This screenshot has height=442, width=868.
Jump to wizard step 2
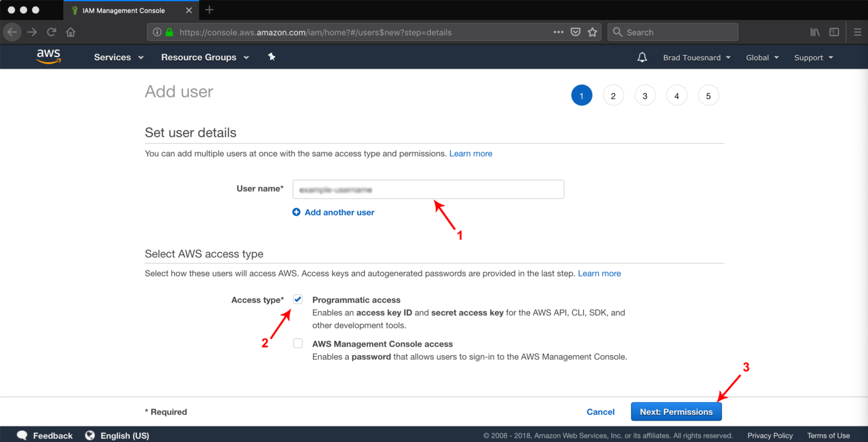tap(613, 95)
